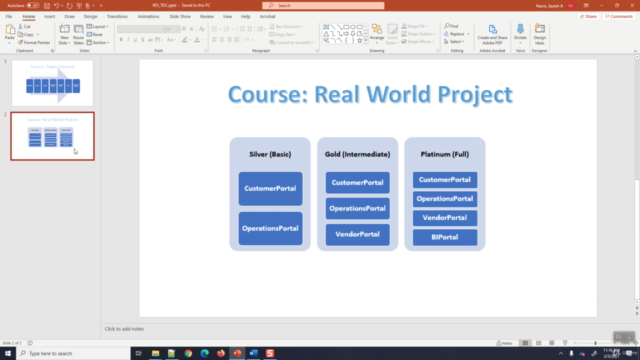Image resolution: width=640 pixels, height=360 pixels.
Task: Click the Undo arrow icon
Action: [57, 6]
